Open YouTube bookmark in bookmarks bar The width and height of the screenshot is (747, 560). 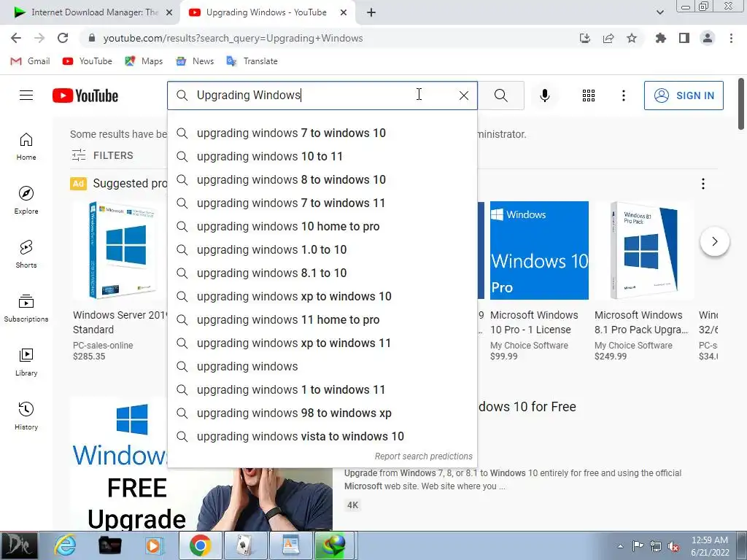[88, 61]
